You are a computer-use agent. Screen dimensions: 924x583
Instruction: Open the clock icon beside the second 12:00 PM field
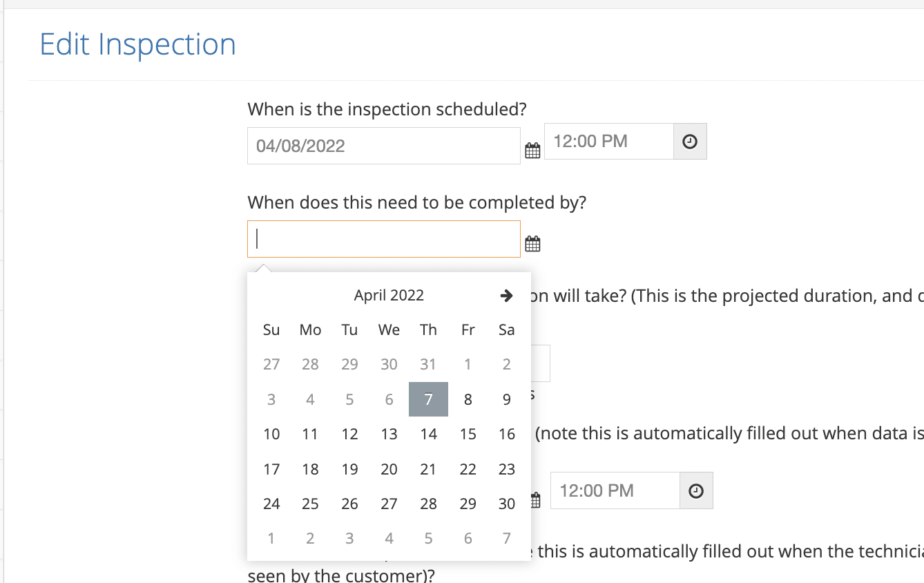tap(695, 490)
